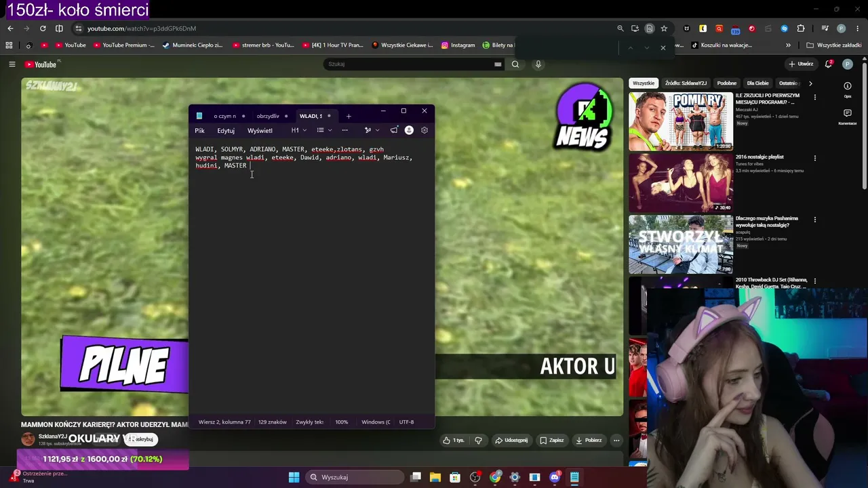Open the more formatting options ellipsis in Notepad
Viewport: 868px width, 488px height.
pyautogui.click(x=344, y=130)
